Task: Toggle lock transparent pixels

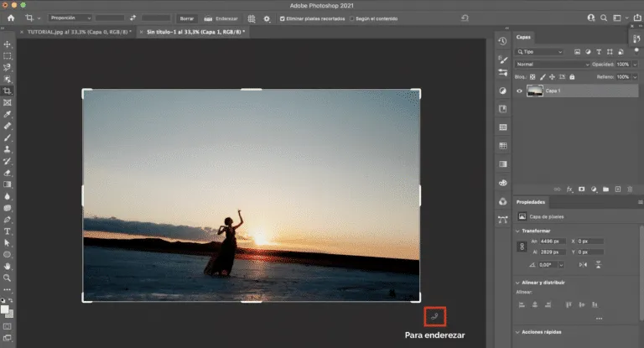Action: 532,77
